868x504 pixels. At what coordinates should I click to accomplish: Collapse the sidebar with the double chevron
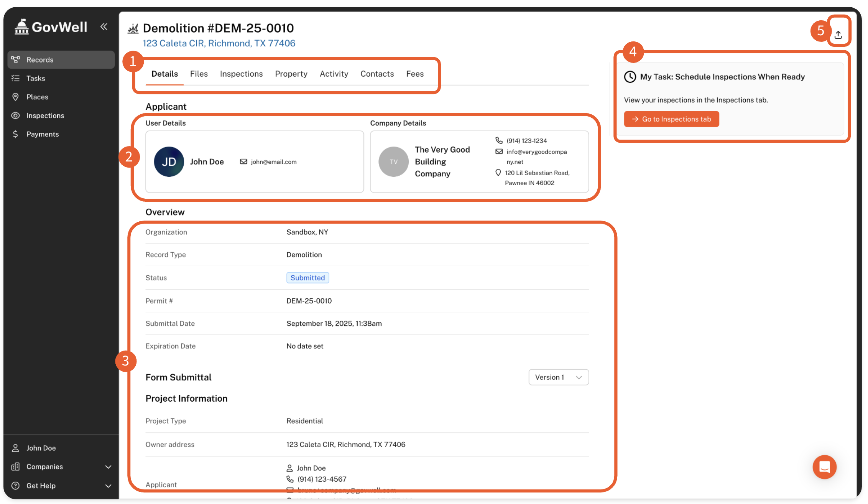coord(104,26)
